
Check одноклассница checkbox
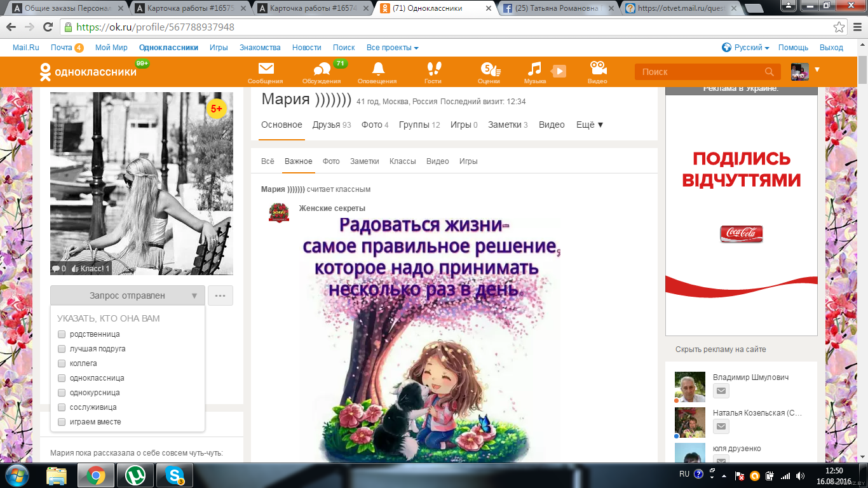[62, 378]
